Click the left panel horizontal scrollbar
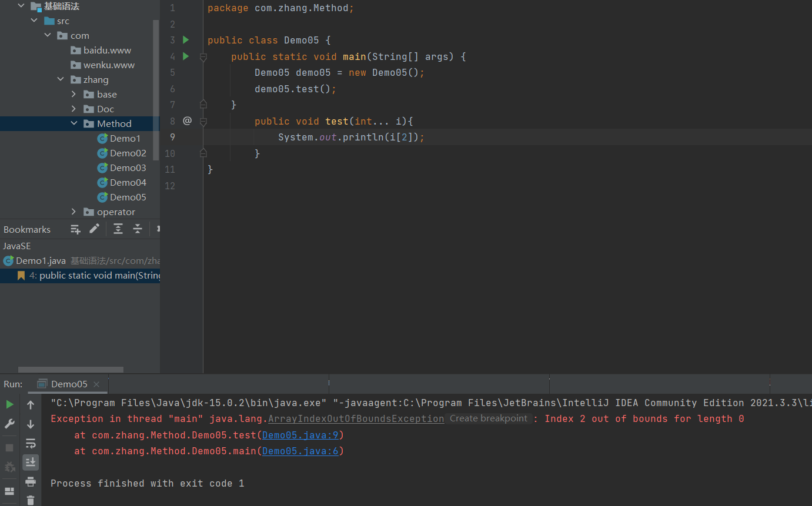This screenshot has height=506, width=812. point(71,370)
